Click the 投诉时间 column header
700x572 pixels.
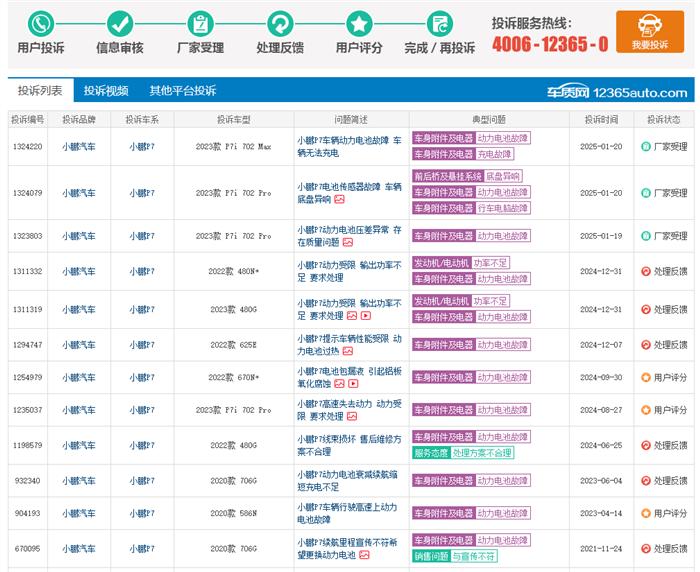(x=601, y=119)
